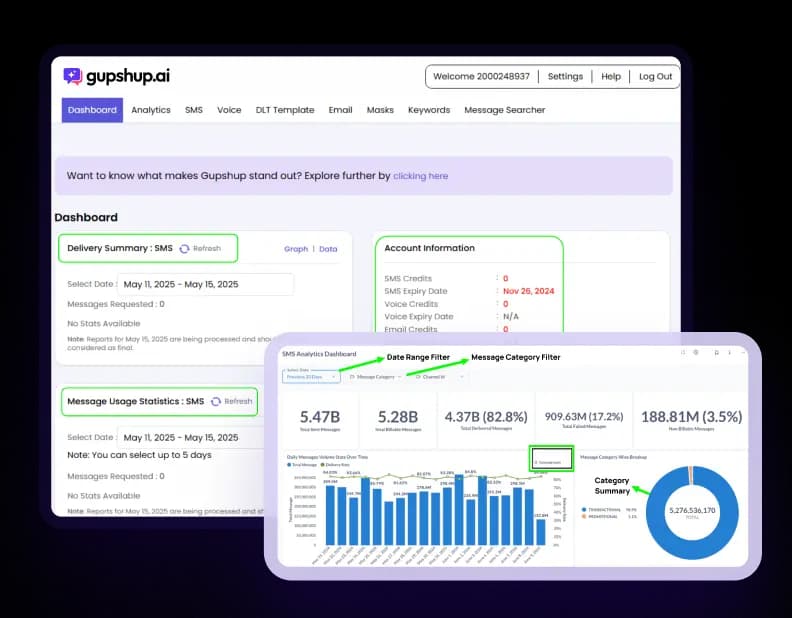Click the red Nov 26, 2024 expiry date

click(x=528, y=291)
